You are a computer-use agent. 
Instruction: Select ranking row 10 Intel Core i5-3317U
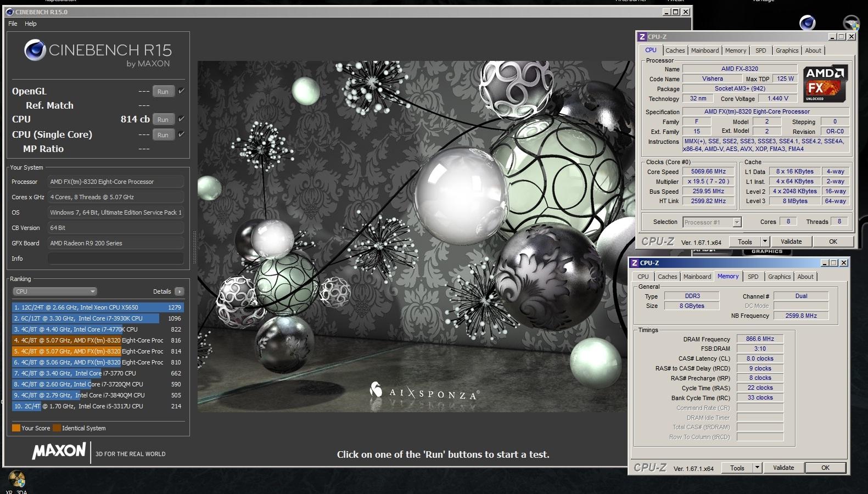pyautogui.click(x=98, y=406)
